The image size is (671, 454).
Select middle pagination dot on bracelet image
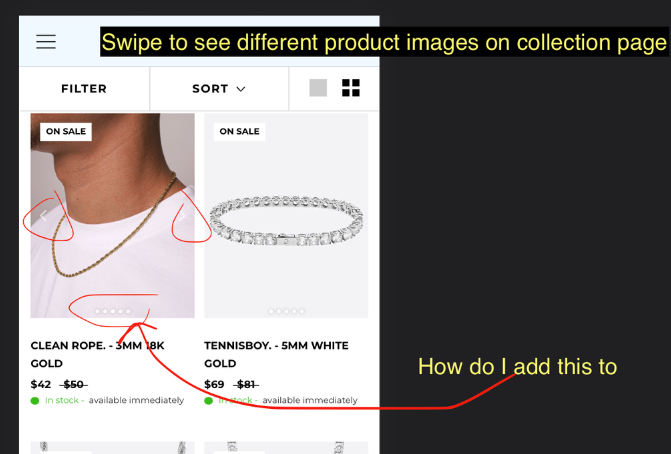[286, 311]
